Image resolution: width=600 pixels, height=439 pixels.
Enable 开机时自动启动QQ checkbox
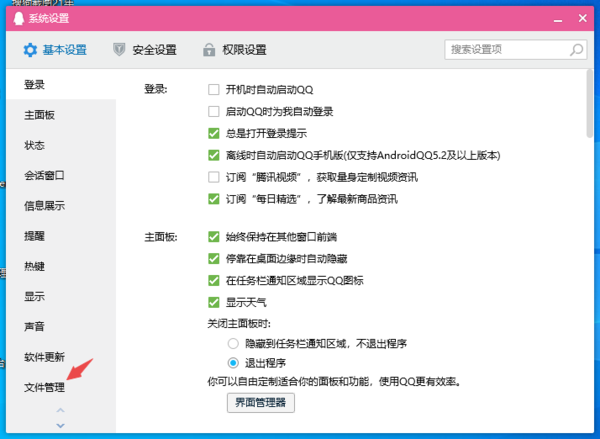pos(214,90)
